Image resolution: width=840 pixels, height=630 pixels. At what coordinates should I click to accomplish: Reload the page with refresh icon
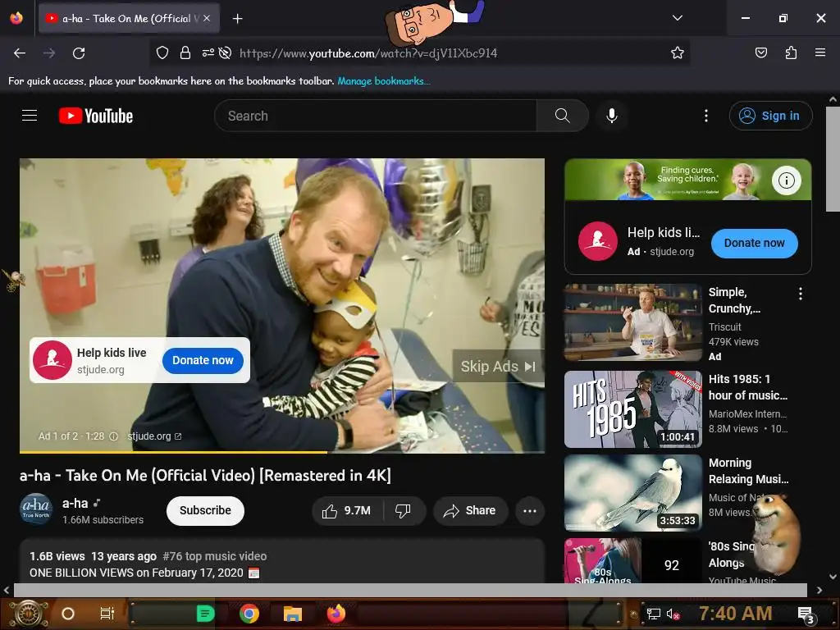[x=79, y=53]
